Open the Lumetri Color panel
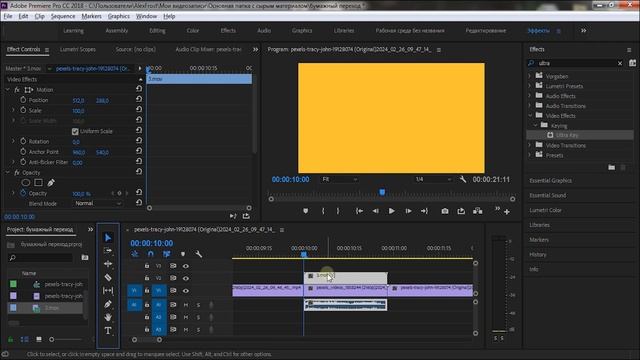Screen dimensions: 640x360 (545, 210)
